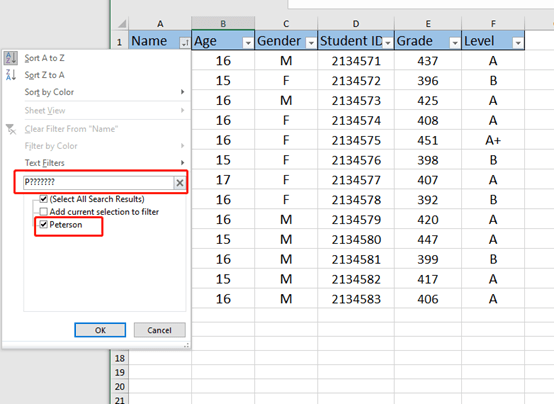
Task: Select row 20 header
Action: (x=120, y=386)
